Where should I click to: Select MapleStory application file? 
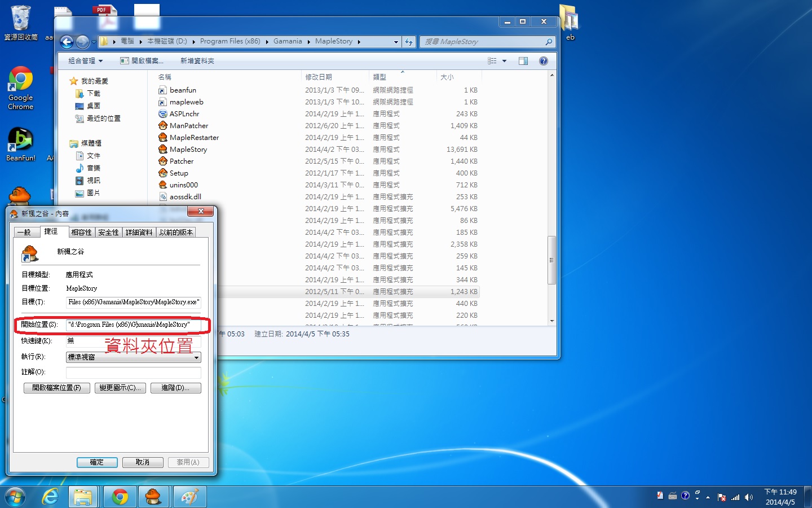coord(188,150)
